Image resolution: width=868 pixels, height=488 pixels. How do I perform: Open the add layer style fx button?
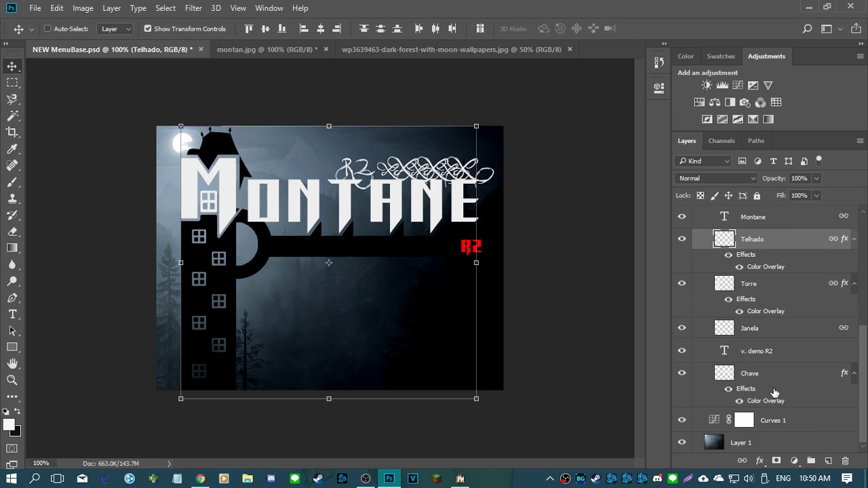coord(759,461)
